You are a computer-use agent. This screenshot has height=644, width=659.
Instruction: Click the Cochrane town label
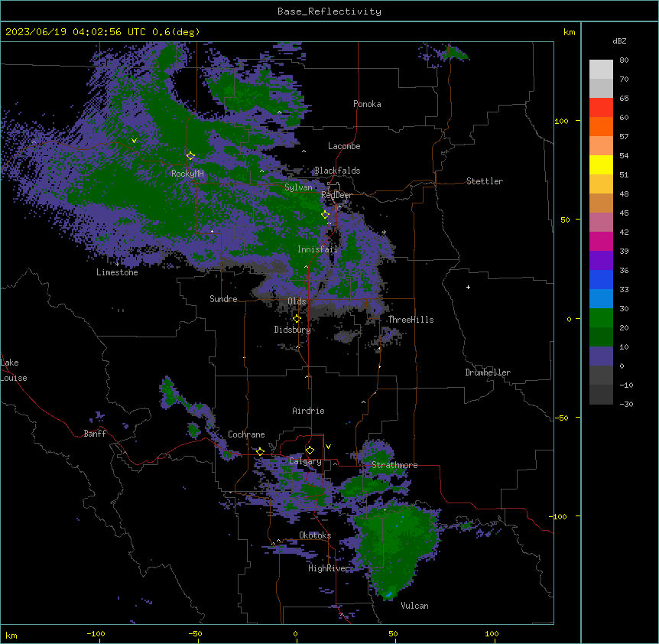(246, 434)
